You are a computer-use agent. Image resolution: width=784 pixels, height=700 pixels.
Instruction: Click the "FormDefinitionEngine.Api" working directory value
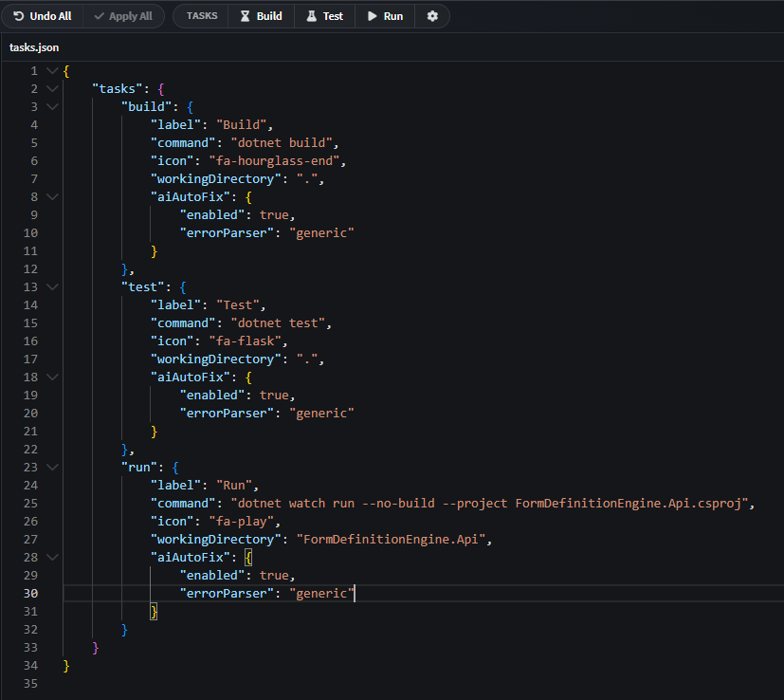pyautogui.click(x=391, y=540)
